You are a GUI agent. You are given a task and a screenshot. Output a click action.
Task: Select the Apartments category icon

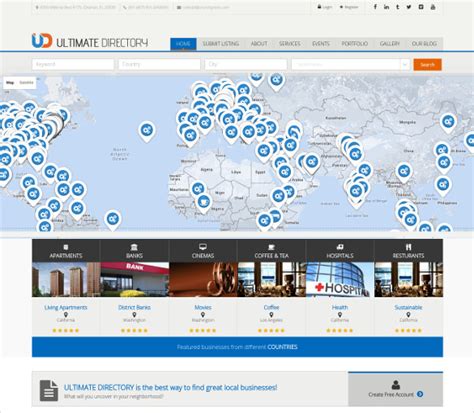click(x=66, y=247)
